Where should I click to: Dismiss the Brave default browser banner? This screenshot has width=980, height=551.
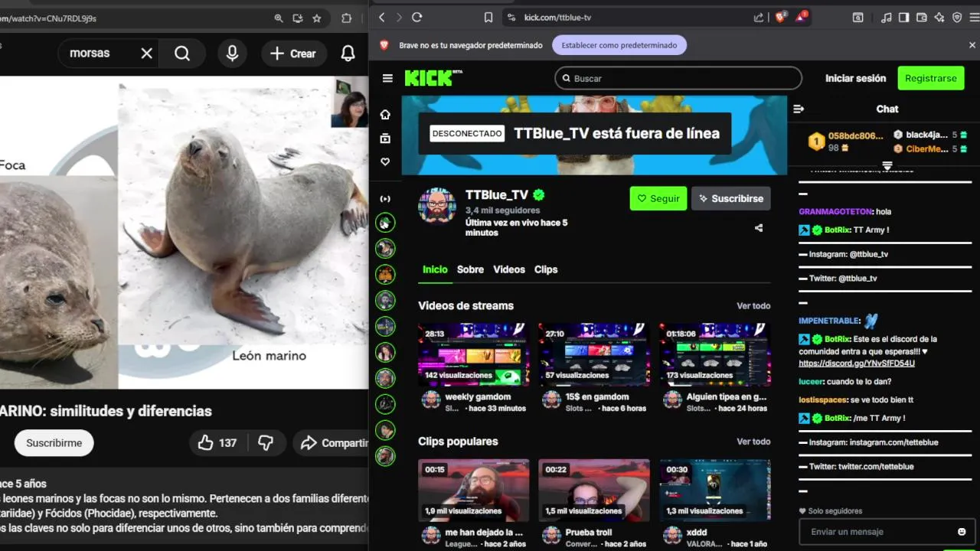click(972, 45)
